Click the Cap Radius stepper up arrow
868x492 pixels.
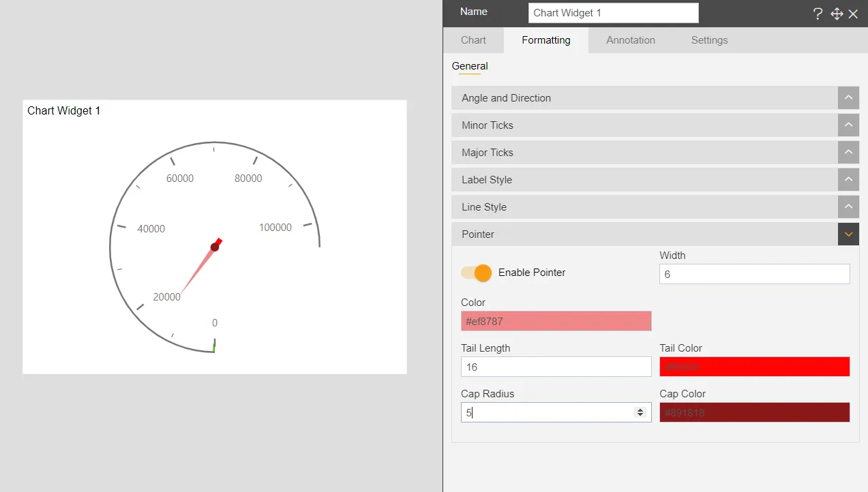click(x=640, y=409)
